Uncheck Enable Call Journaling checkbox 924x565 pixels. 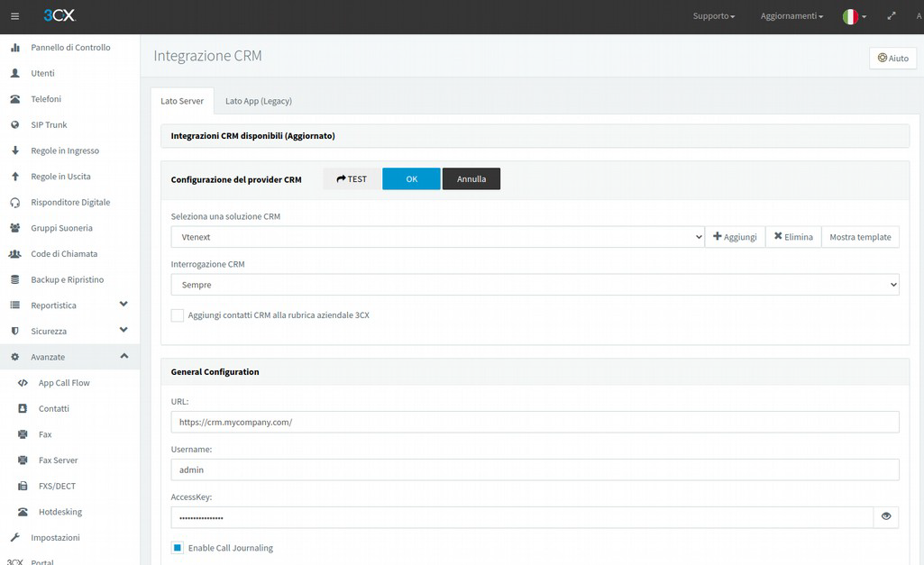(178, 548)
